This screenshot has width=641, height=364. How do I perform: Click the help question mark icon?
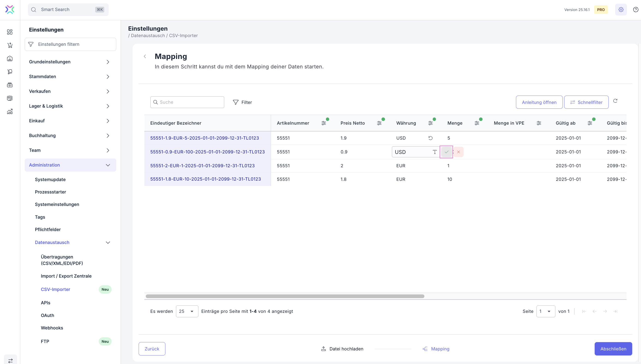tap(635, 9)
